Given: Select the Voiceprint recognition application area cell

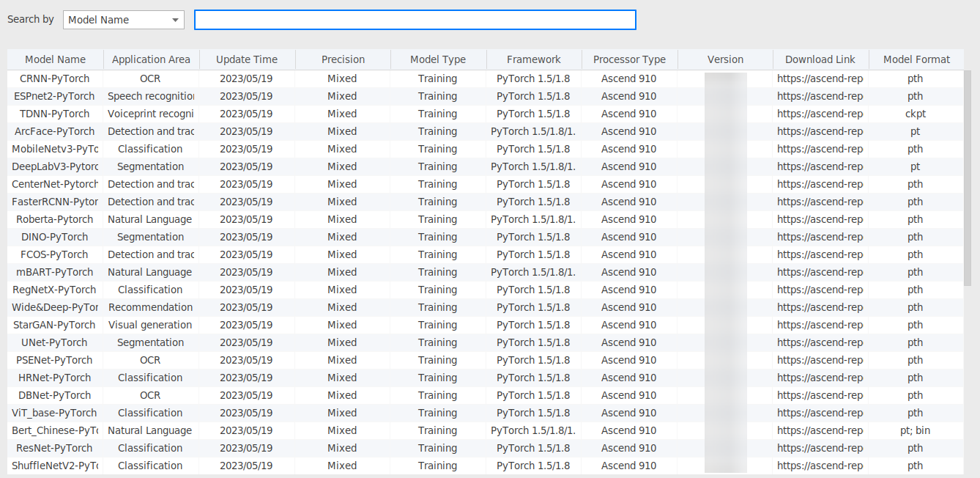Looking at the screenshot, I should 151,114.
